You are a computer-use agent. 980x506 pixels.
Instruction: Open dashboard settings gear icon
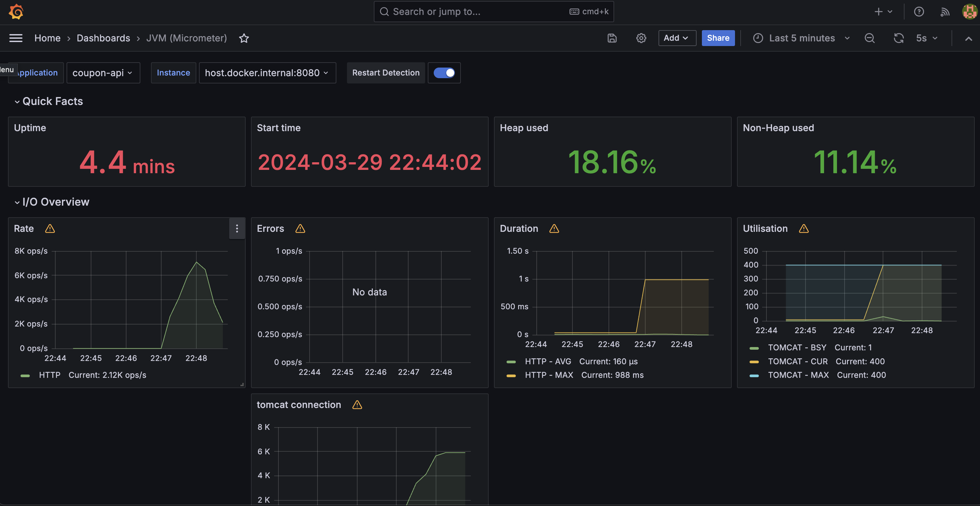[641, 38]
